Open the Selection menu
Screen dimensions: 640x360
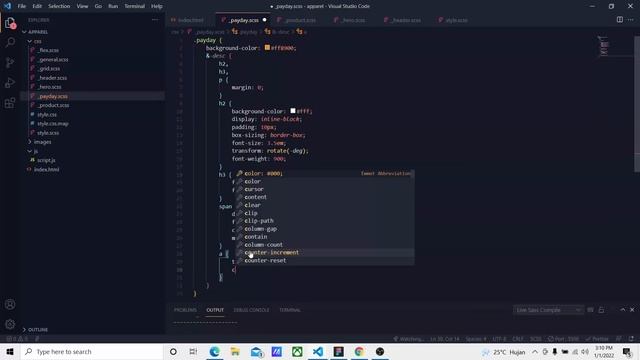click(59, 6)
